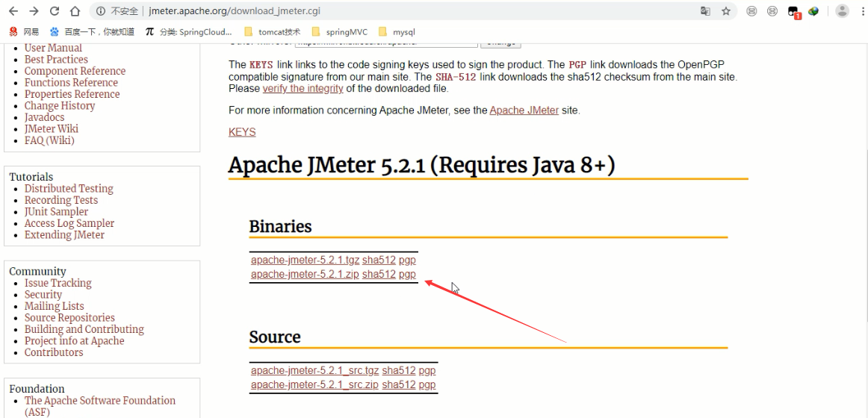This screenshot has height=418, width=868.
Task: Follow the Apache JMeter site link
Action: (524, 110)
